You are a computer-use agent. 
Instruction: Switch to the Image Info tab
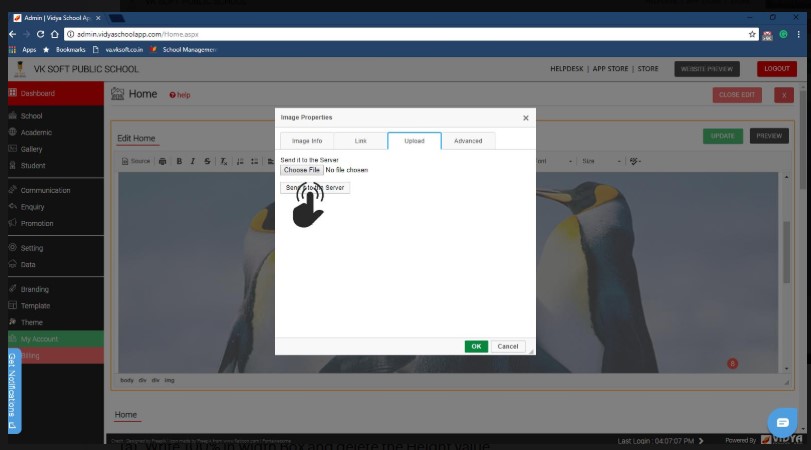(x=307, y=141)
